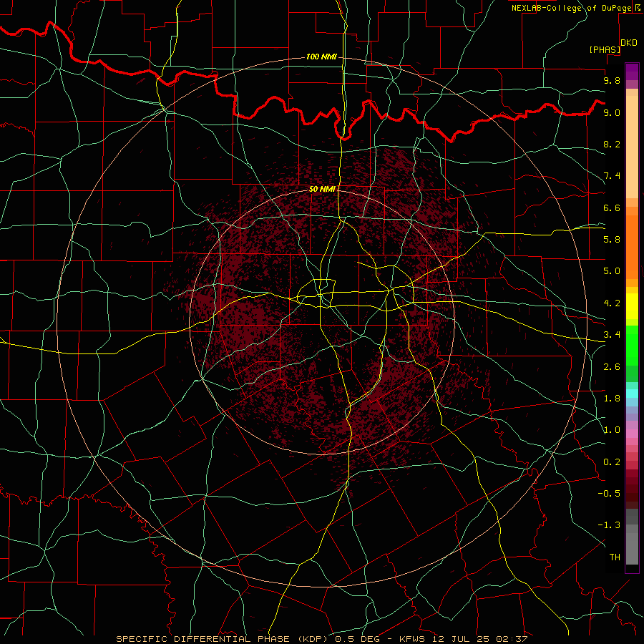Viewport: 644px width, 644px height.
Task: Click the light peach segment of color bar
Action: pos(632,147)
